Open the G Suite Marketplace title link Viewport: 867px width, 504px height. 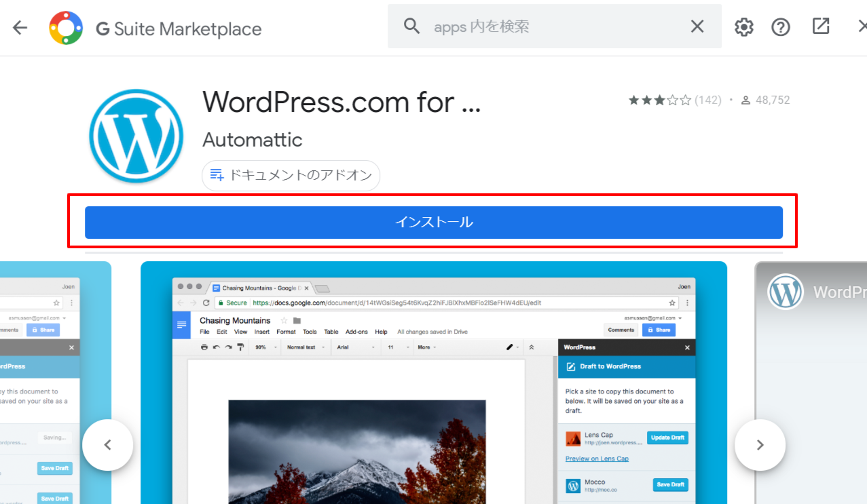point(179,28)
